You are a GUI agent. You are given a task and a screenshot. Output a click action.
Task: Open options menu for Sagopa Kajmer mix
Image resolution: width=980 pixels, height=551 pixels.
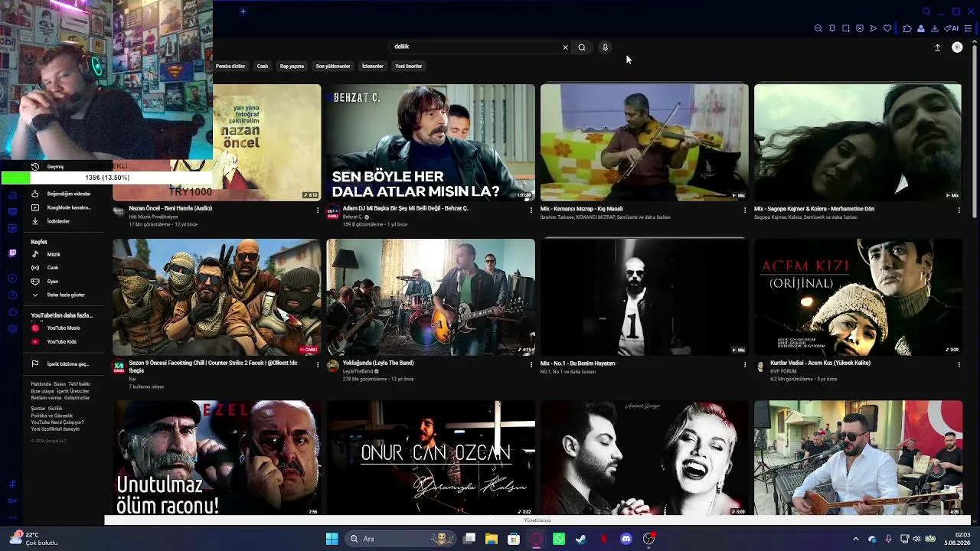959,210
